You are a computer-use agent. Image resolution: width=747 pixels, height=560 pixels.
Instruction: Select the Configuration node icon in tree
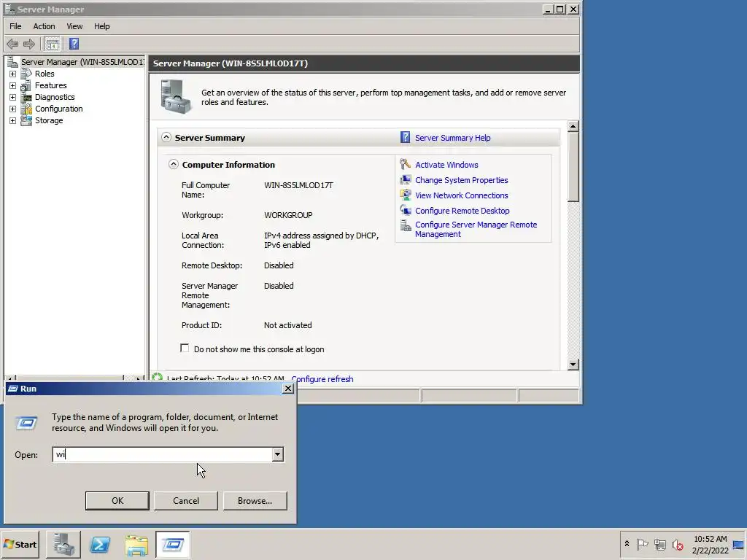coord(26,109)
